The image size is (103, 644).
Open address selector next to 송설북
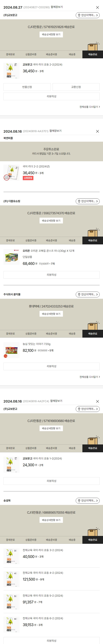tap(87, 500)
